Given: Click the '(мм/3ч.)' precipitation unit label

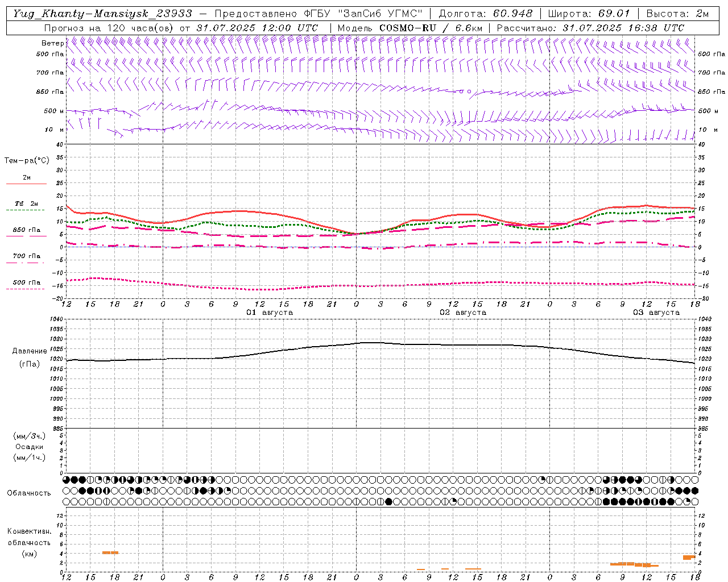Looking at the screenshot, I should point(30,436).
